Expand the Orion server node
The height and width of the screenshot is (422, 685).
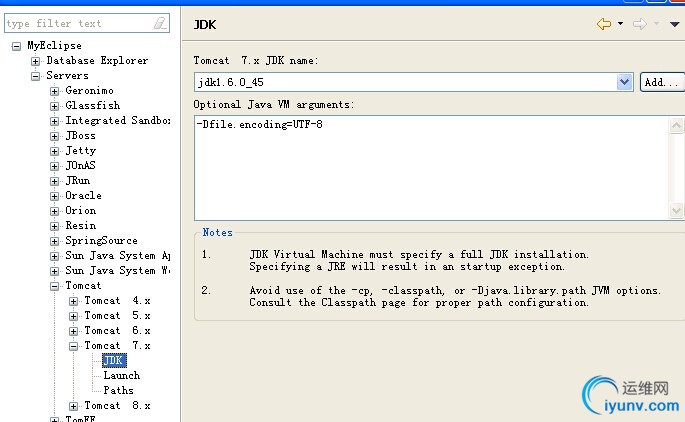click(54, 211)
